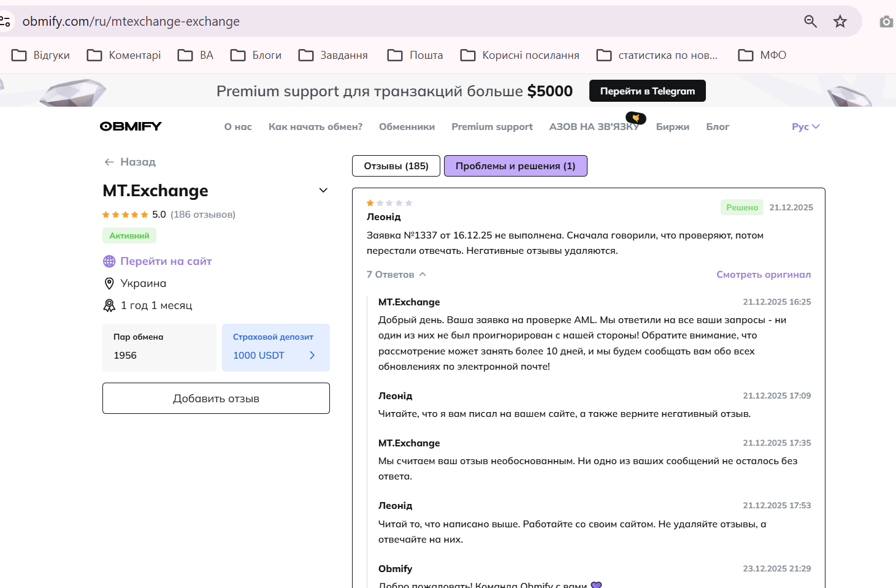Click the OBMIFY logo
The height and width of the screenshot is (588, 896).
[131, 126]
